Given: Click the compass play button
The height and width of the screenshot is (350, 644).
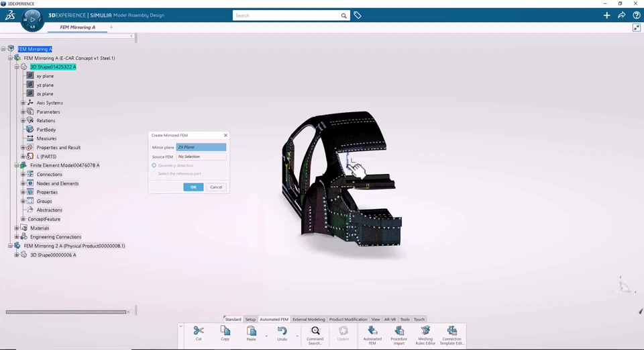Looking at the screenshot, I should point(32,19).
